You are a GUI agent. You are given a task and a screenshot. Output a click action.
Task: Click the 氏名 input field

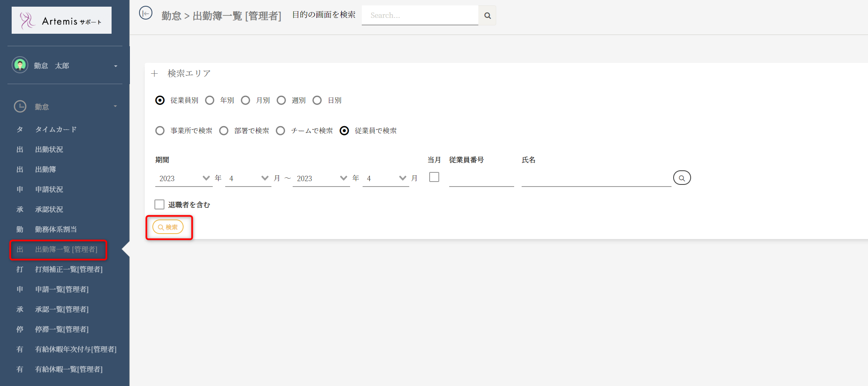pyautogui.click(x=596, y=179)
